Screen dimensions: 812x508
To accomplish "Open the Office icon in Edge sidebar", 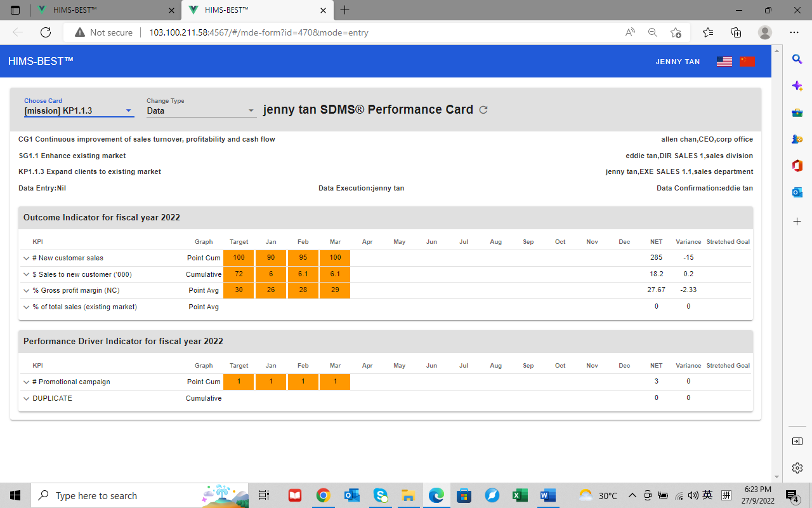I will (797, 166).
